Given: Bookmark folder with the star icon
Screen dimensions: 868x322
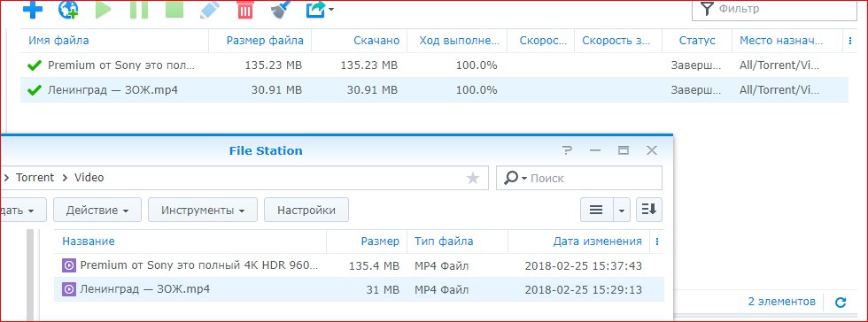Looking at the screenshot, I should coord(473,178).
